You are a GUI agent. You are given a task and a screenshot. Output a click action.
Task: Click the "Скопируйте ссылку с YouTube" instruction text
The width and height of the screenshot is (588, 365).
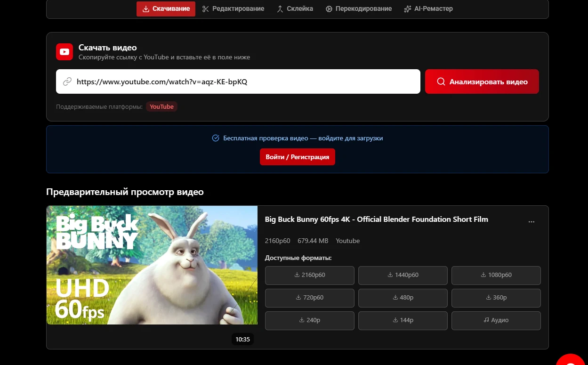[164, 57]
